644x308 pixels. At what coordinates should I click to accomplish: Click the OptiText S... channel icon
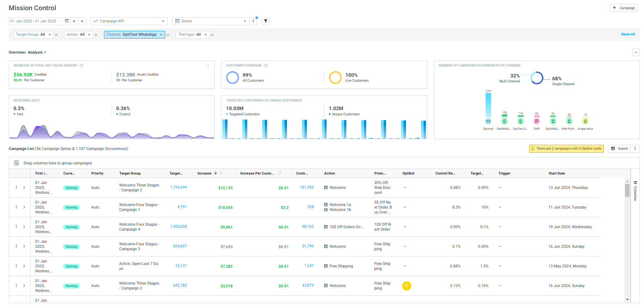520,121
